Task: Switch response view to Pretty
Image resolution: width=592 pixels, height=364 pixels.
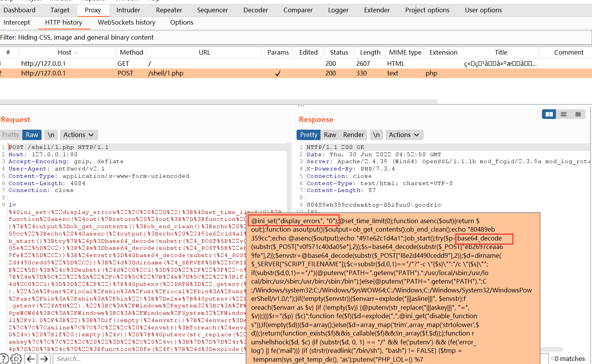Action: (x=309, y=135)
